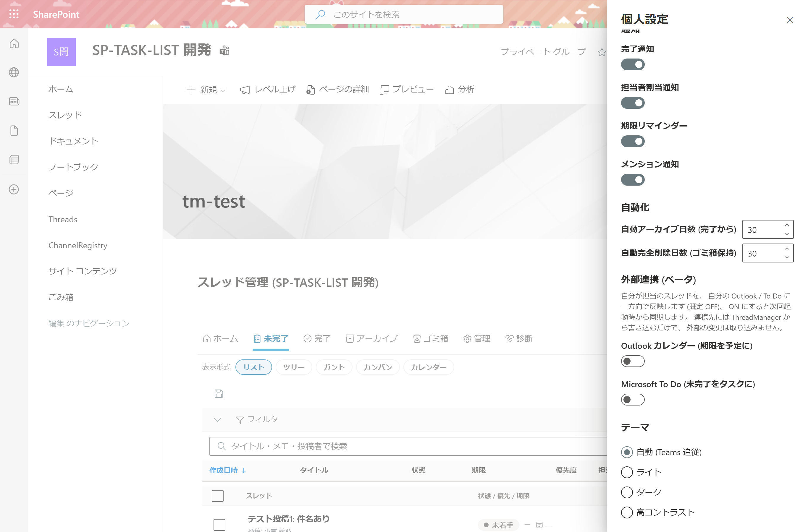Open ページの詳細 page details
Viewport: 808px width, 532px height.
point(337,90)
